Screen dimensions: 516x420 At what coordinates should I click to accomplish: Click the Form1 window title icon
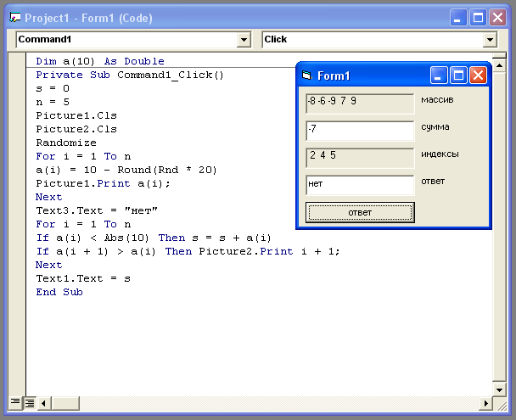[306, 76]
